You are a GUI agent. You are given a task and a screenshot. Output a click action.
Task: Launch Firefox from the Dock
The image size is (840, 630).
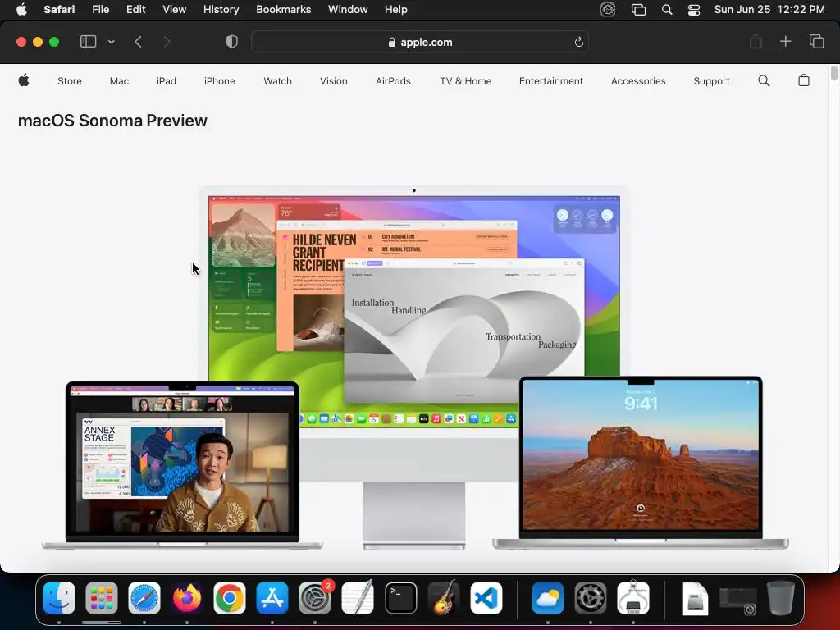(187, 597)
